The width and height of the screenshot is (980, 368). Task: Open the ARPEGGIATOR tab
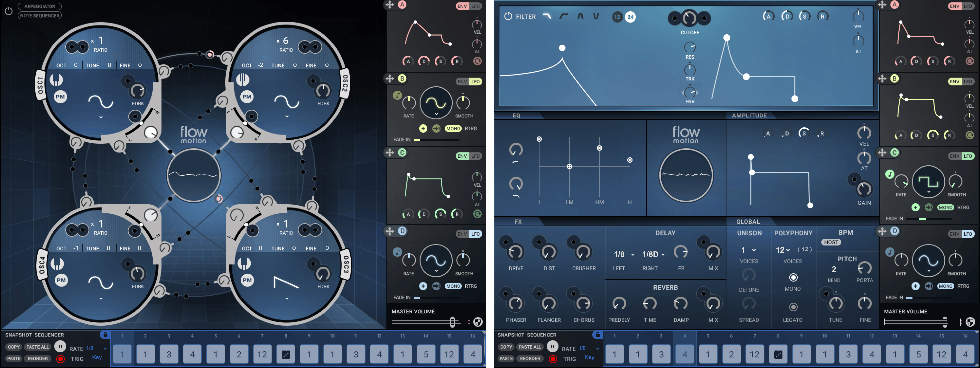[x=40, y=6]
